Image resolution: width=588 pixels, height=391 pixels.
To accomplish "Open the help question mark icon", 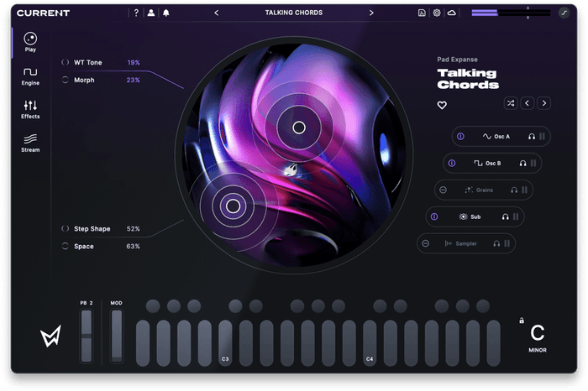I will pyautogui.click(x=136, y=13).
